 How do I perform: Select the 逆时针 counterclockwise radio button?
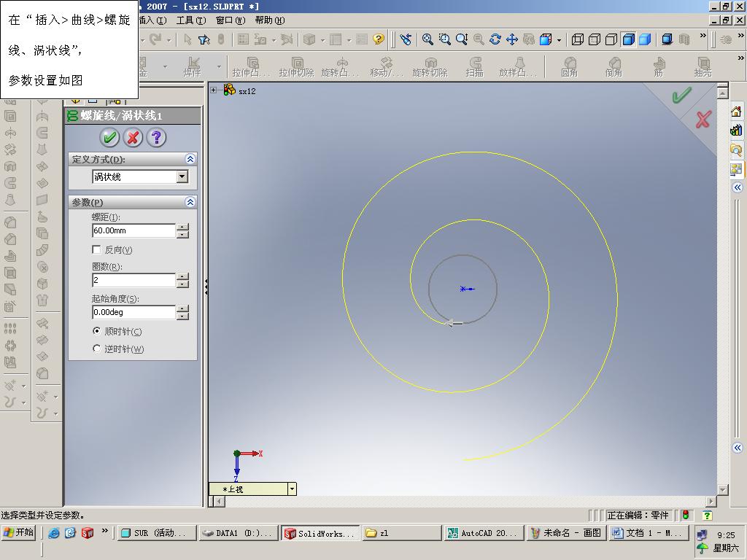pyautogui.click(x=97, y=349)
